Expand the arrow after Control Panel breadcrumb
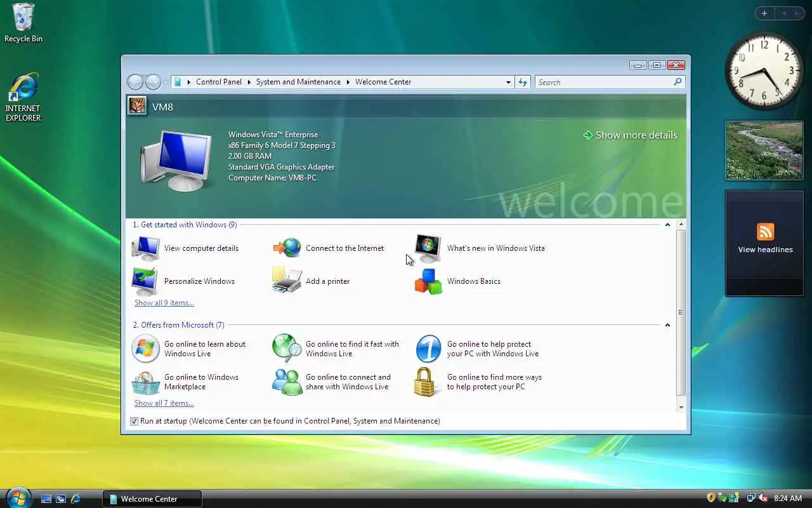This screenshot has height=508, width=812. pos(249,82)
